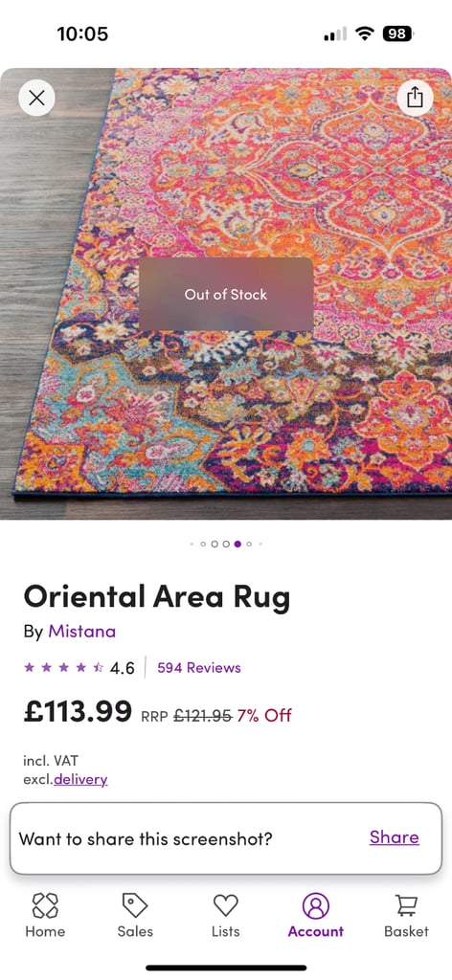Screen dimensions: 452x980
Task: Open the Home tab
Action: pyautogui.click(x=45, y=915)
